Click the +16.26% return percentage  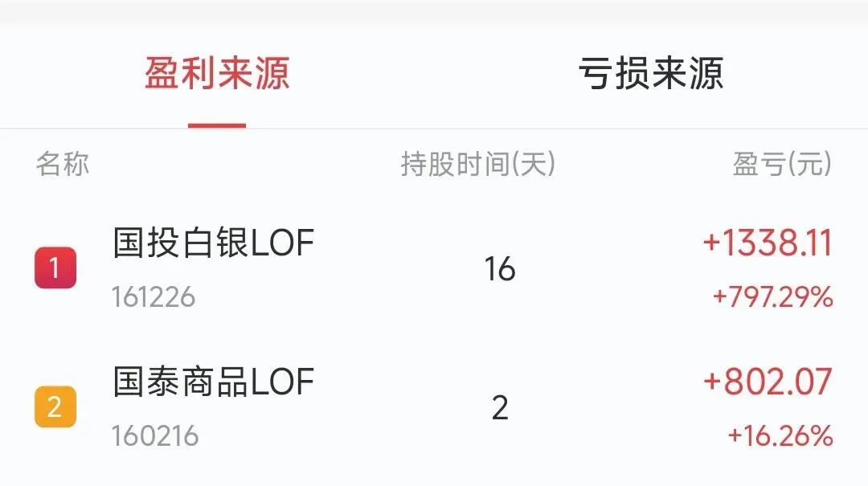point(780,435)
